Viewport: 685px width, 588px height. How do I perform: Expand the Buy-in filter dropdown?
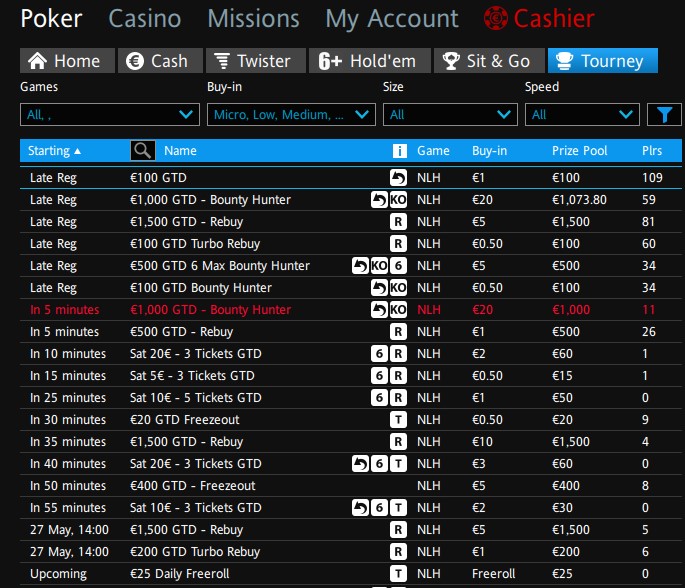click(291, 114)
